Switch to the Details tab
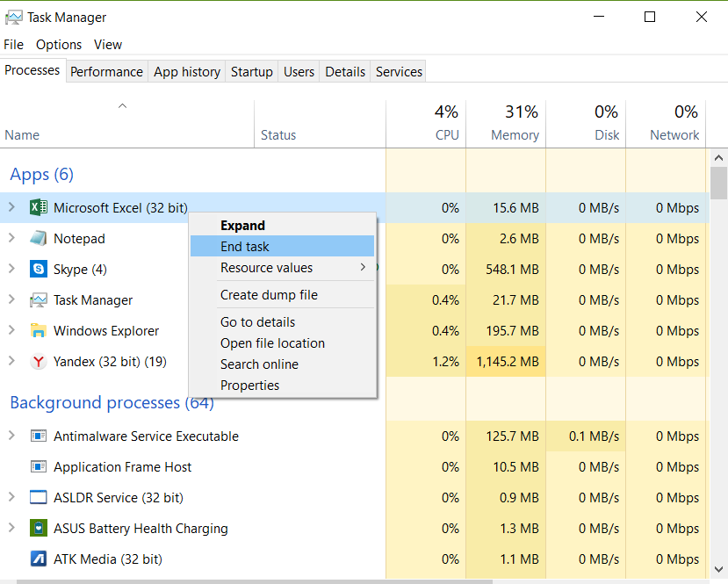The height and width of the screenshot is (584, 728). [x=345, y=71]
